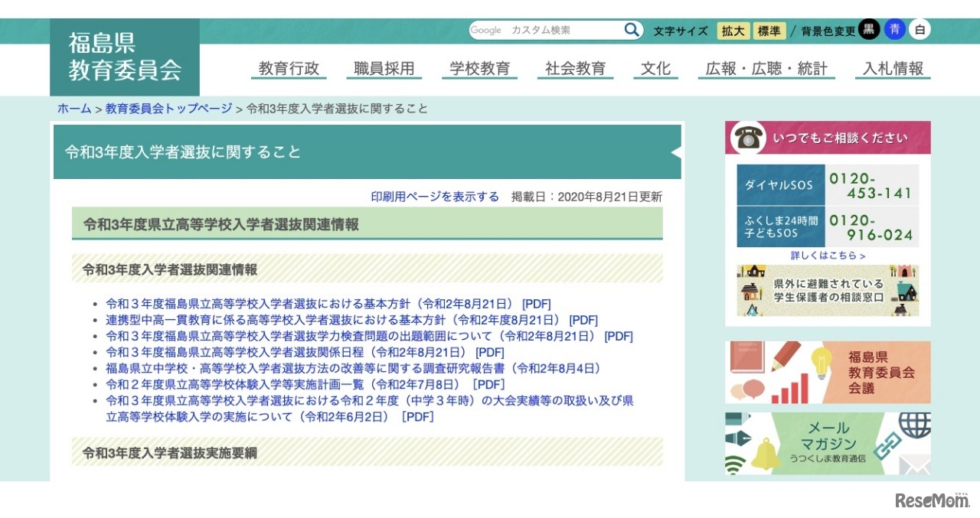
Task: Select the blue 青 background color
Action: (895, 30)
